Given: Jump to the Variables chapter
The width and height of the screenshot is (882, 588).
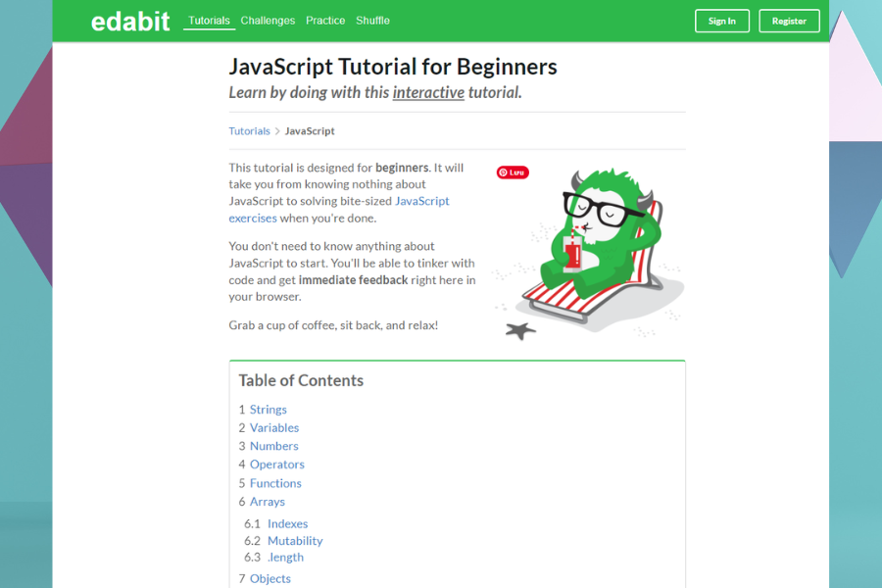Looking at the screenshot, I should 274,427.
